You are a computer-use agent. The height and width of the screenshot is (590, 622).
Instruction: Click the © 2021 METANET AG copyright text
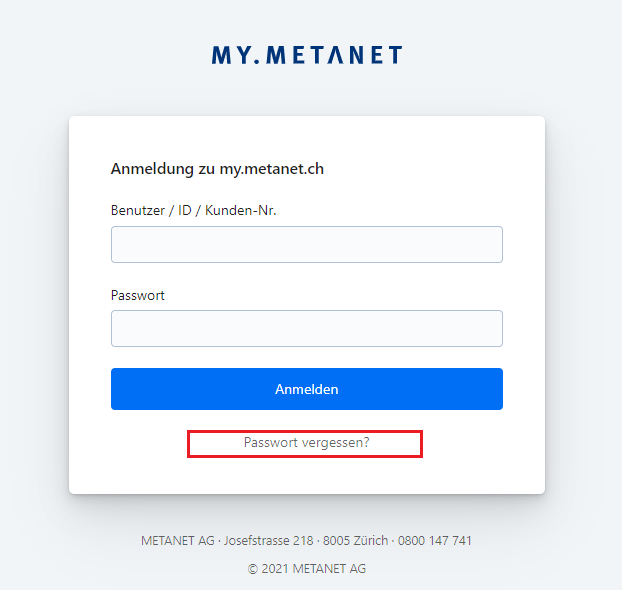point(307,569)
